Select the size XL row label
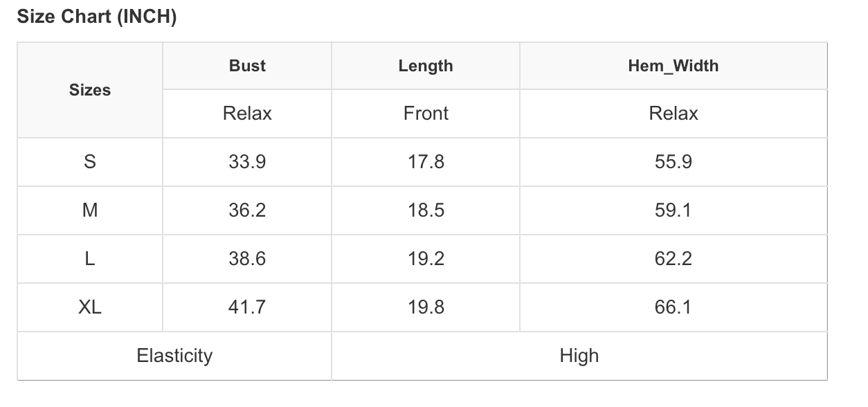 click(90, 307)
